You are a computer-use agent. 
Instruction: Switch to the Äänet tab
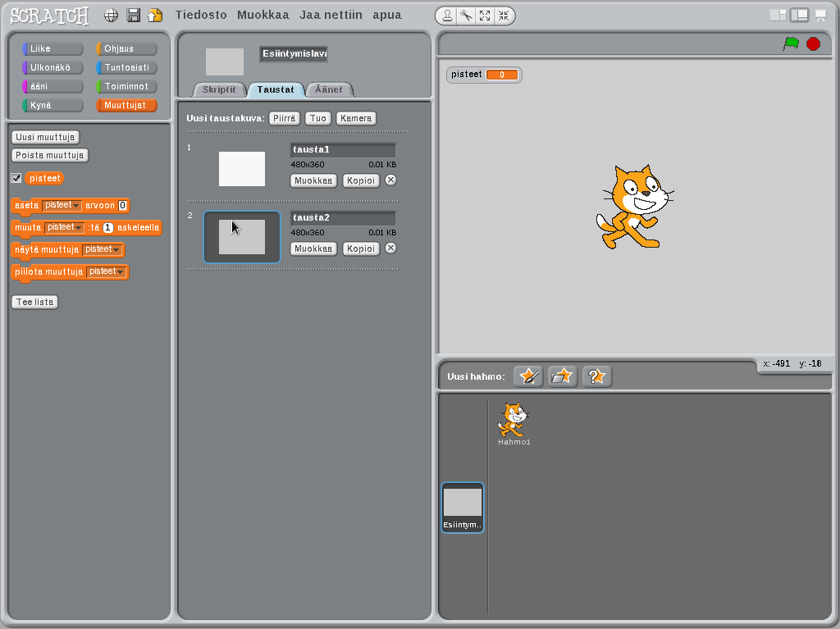tap(329, 89)
